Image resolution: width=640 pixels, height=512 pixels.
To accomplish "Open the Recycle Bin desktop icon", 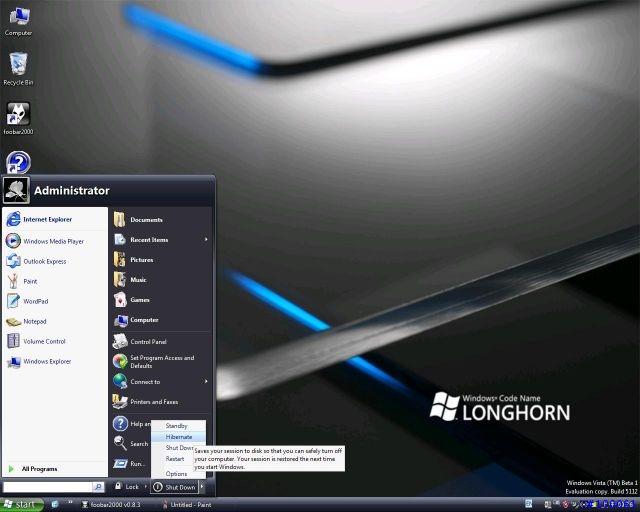I will point(18,69).
